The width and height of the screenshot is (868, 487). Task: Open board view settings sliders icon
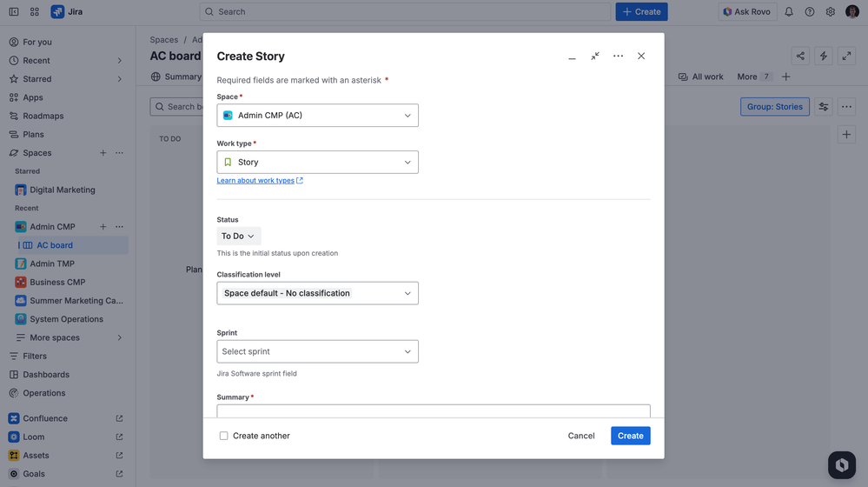coord(824,107)
